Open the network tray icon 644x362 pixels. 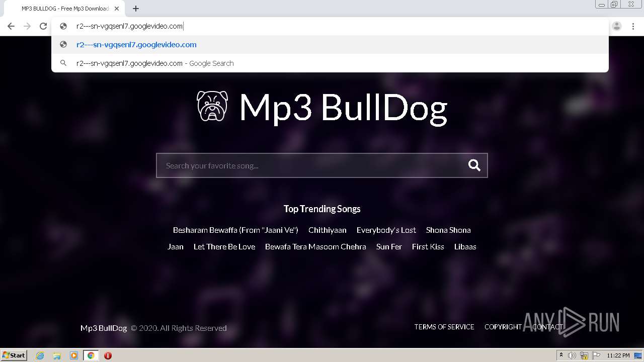coord(584,355)
